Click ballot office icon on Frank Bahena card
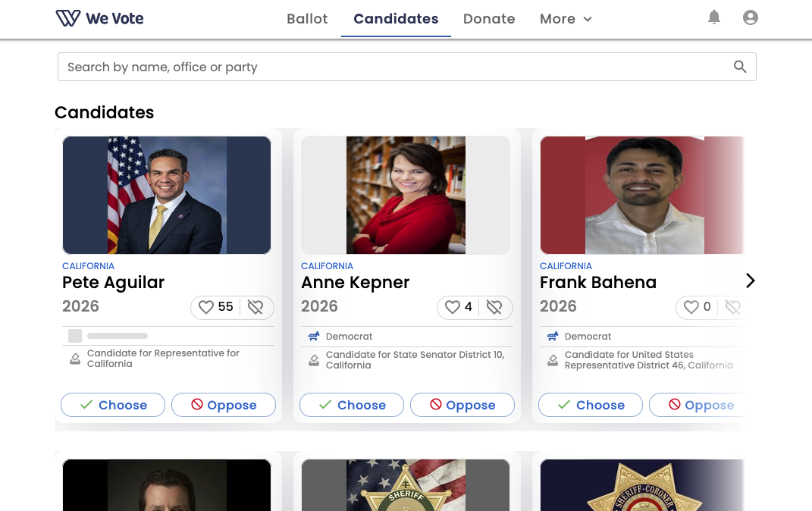 tap(553, 360)
